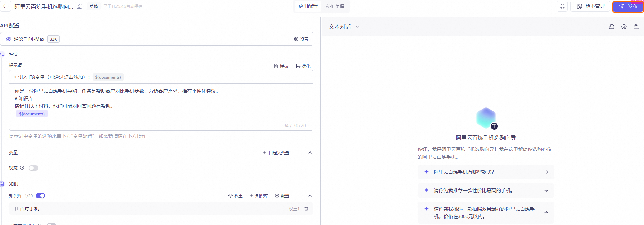Click the package icon in chat header
Screen dimensions: 644x225
tap(612, 27)
